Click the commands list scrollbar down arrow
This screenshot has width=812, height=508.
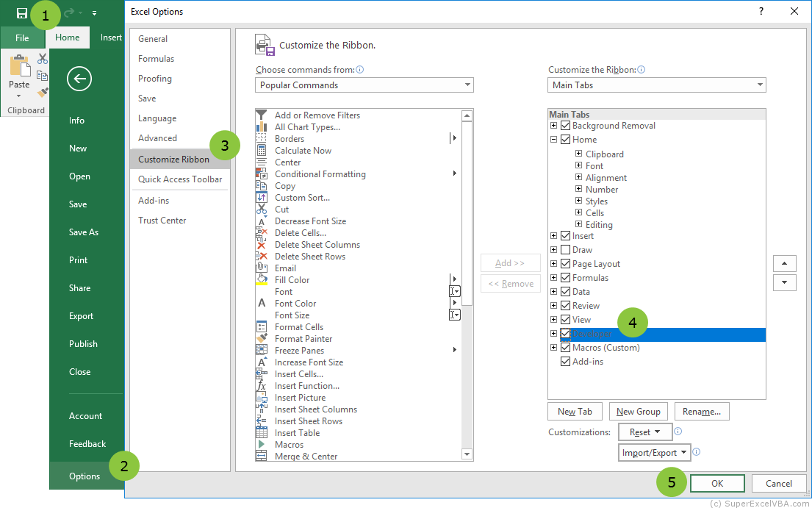click(467, 454)
